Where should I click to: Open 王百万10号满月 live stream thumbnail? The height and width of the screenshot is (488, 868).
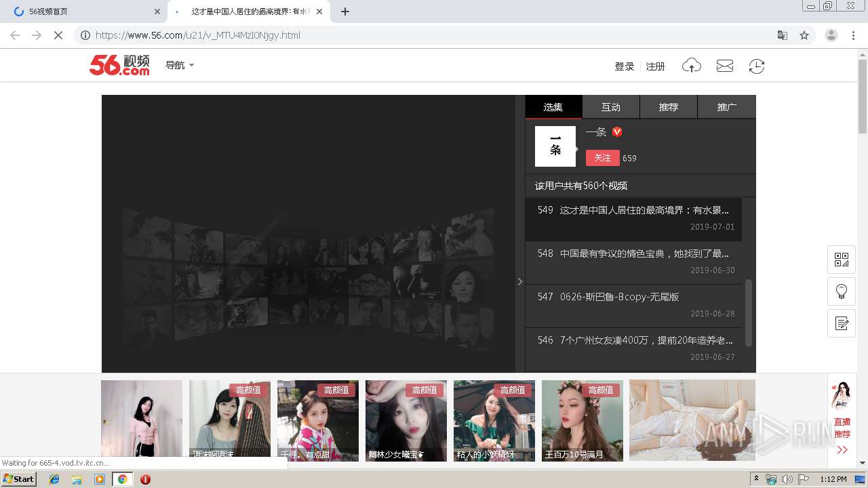point(583,420)
